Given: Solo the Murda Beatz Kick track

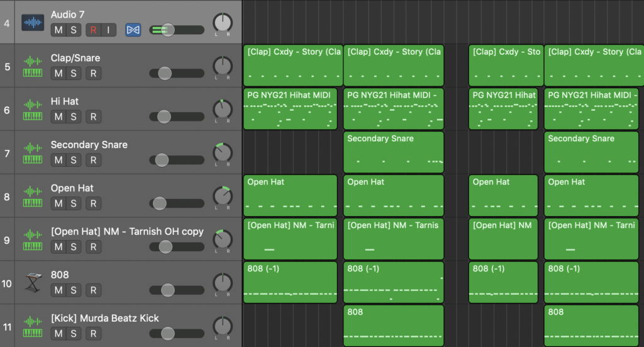Looking at the screenshot, I should coord(74,334).
